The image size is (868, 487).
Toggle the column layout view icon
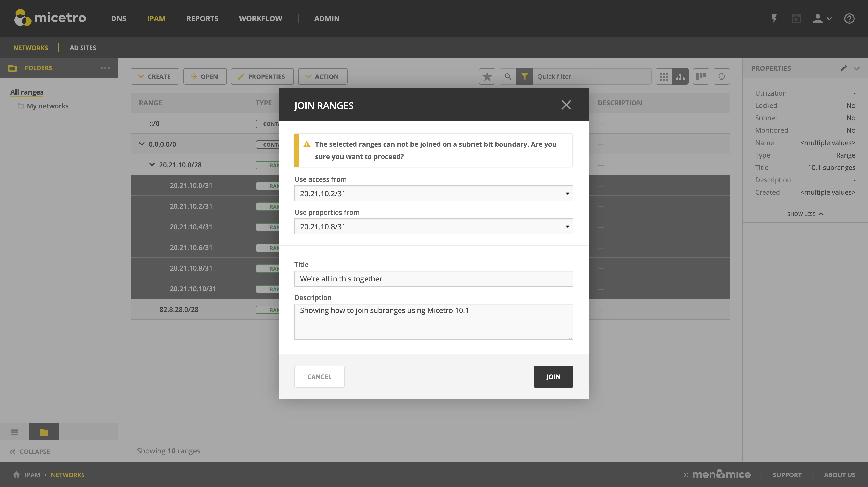click(701, 77)
